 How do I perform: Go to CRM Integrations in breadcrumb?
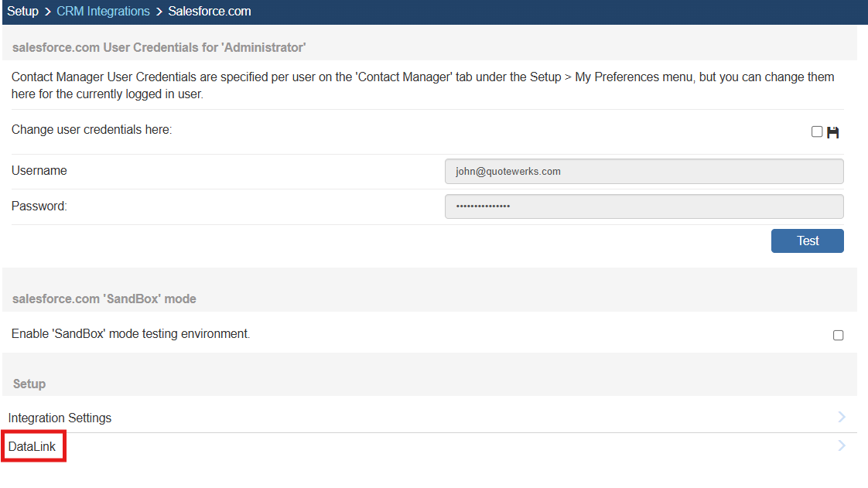103,12
